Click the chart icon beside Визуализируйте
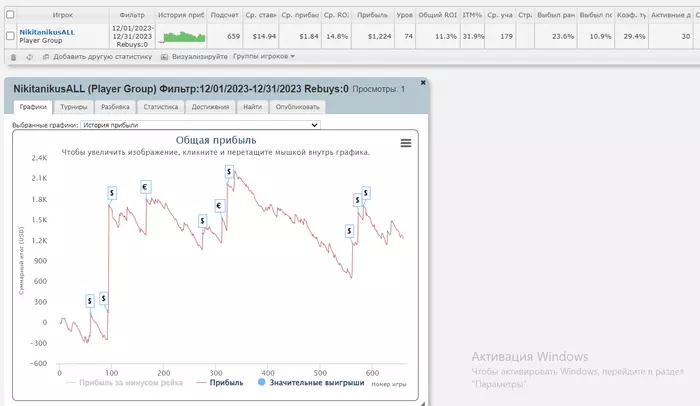This screenshot has width=700, height=406. (x=164, y=57)
